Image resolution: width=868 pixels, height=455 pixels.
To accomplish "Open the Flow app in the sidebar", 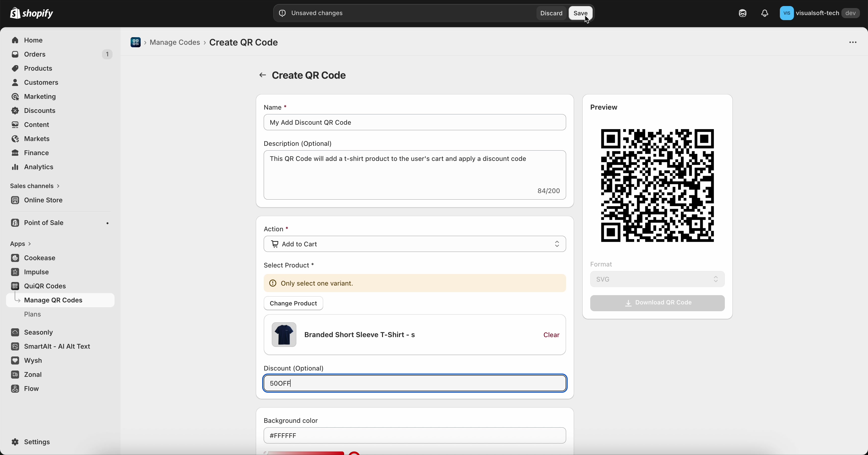I will [x=31, y=389].
